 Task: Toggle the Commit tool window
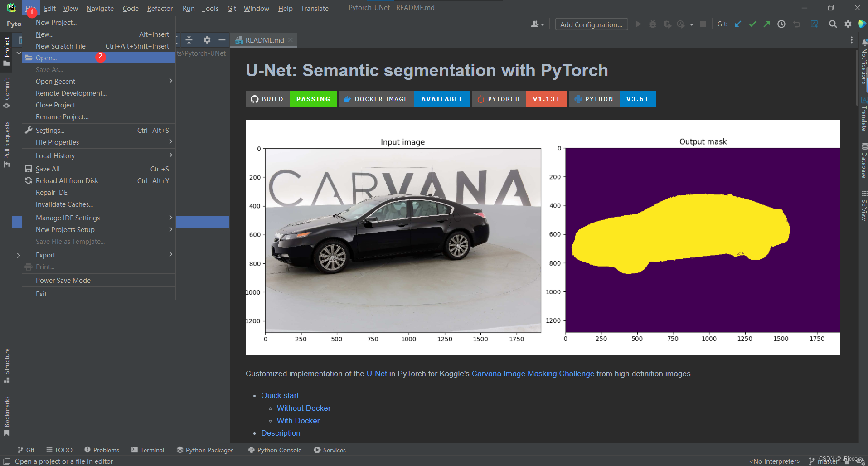pyautogui.click(x=6, y=93)
